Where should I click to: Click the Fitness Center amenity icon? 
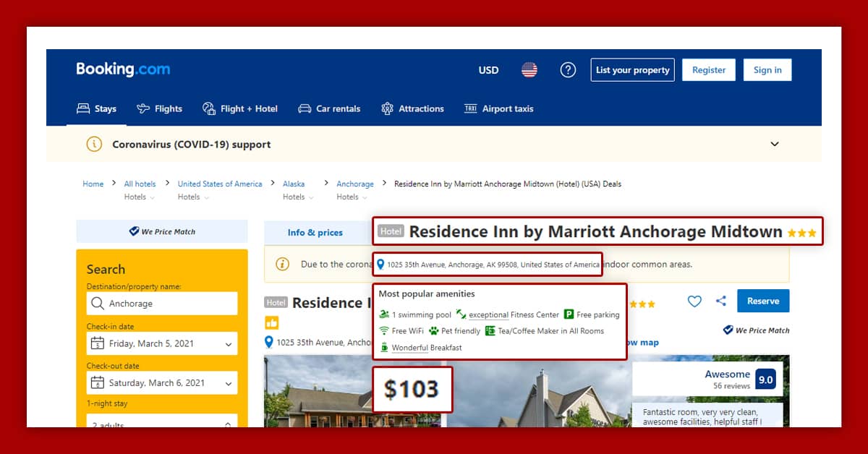(x=461, y=314)
